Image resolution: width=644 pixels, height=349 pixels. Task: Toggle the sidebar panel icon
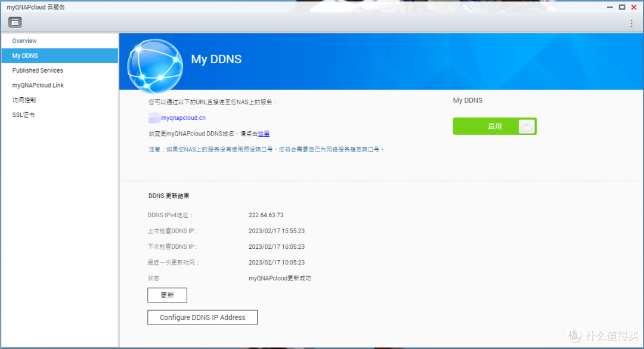[15, 22]
